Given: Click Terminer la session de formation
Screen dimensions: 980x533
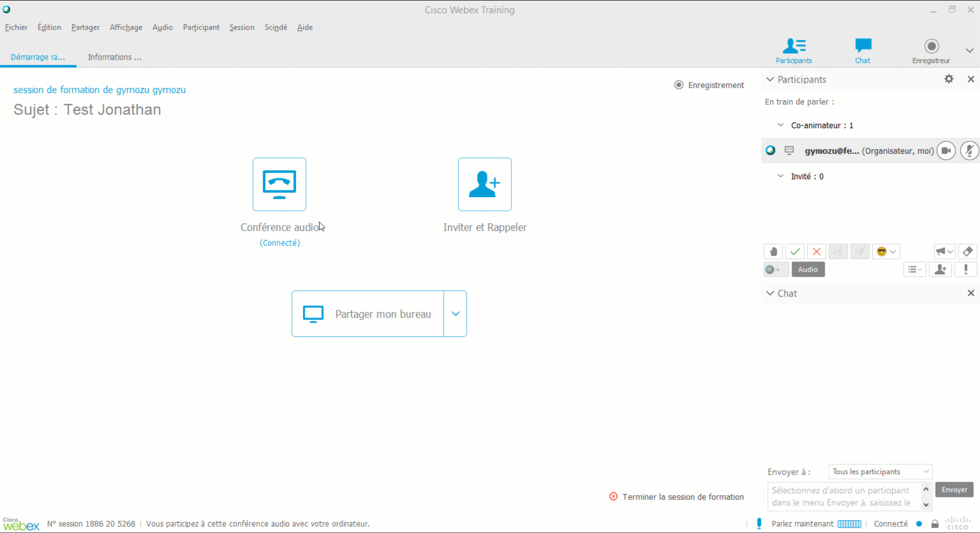Looking at the screenshot, I should point(683,497).
